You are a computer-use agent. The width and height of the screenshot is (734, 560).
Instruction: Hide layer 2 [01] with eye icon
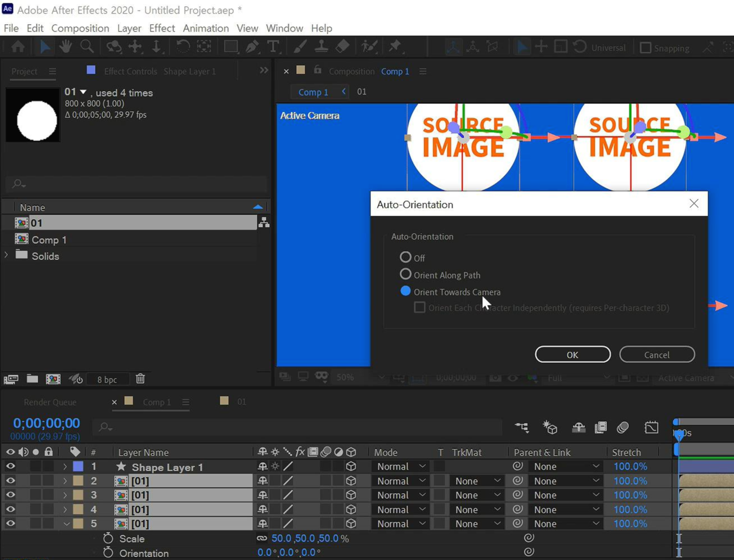coord(10,481)
